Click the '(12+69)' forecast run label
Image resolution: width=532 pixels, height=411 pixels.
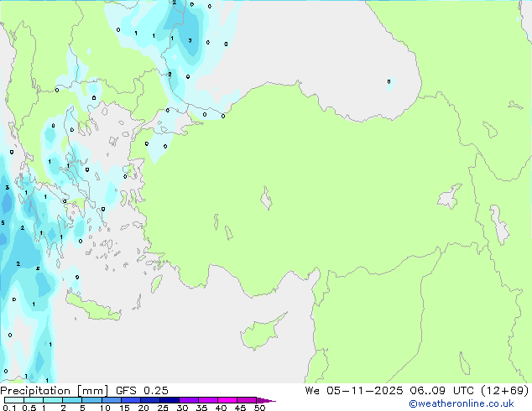pyautogui.click(x=505, y=391)
